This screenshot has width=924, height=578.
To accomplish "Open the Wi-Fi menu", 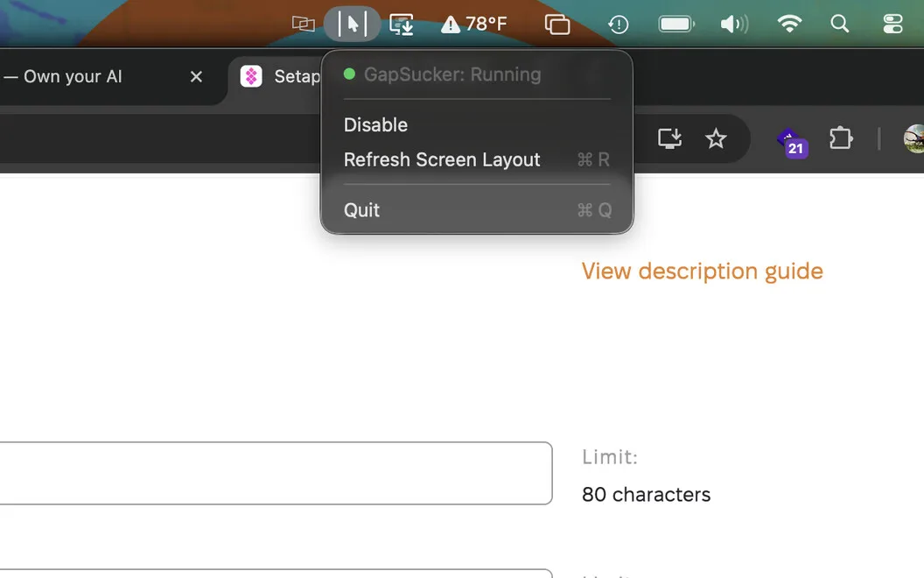I will [x=789, y=24].
